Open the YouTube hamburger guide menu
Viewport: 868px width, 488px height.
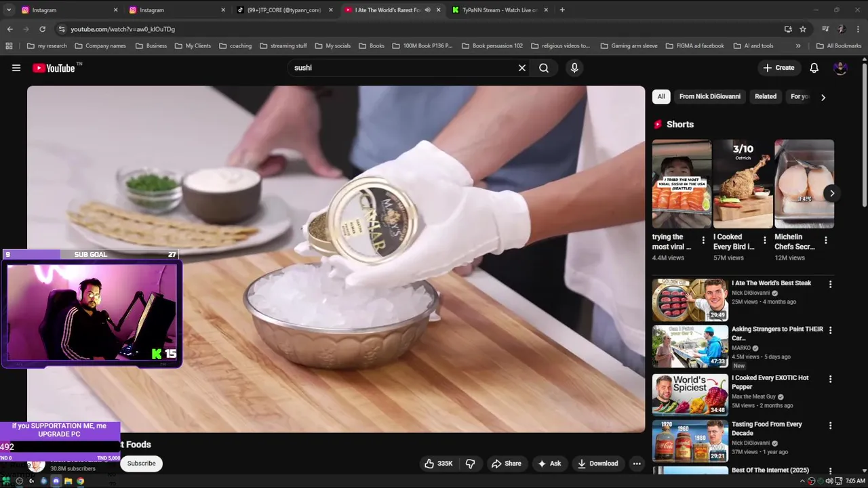click(x=16, y=68)
